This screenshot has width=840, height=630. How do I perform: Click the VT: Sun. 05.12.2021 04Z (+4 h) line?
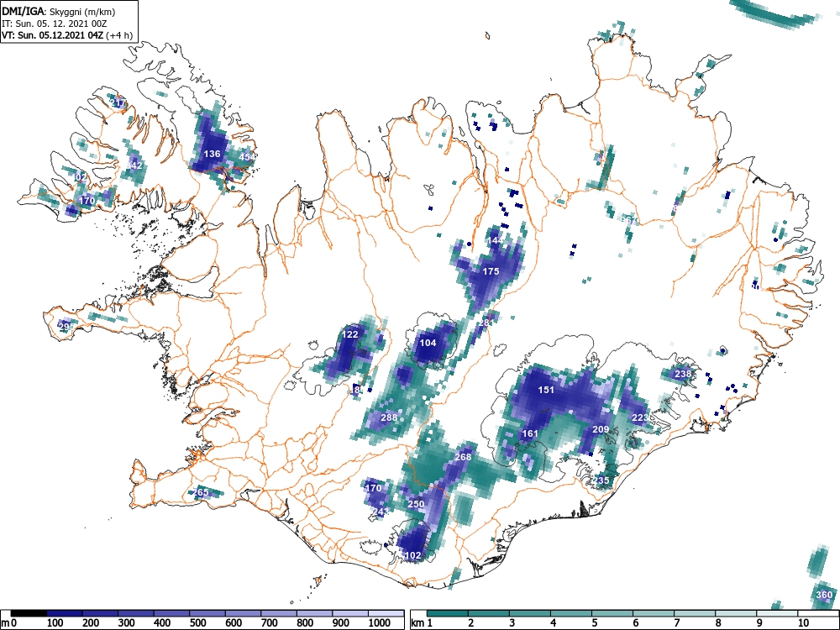(66, 35)
